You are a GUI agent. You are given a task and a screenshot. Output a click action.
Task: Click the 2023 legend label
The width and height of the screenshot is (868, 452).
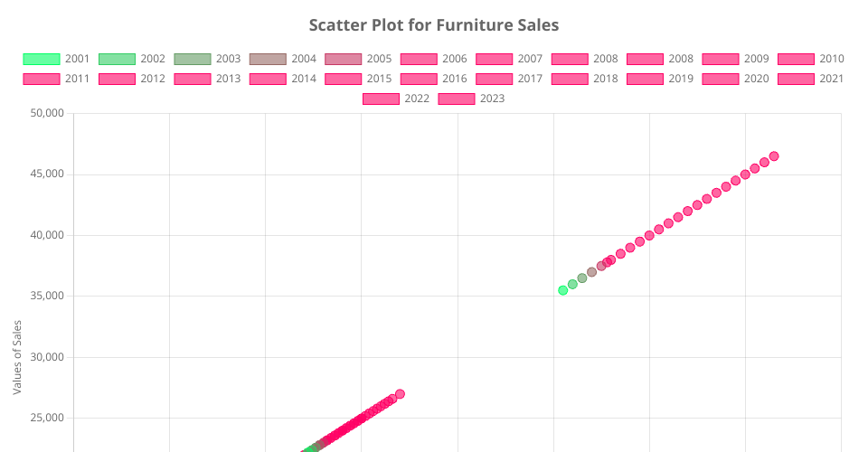coord(492,99)
